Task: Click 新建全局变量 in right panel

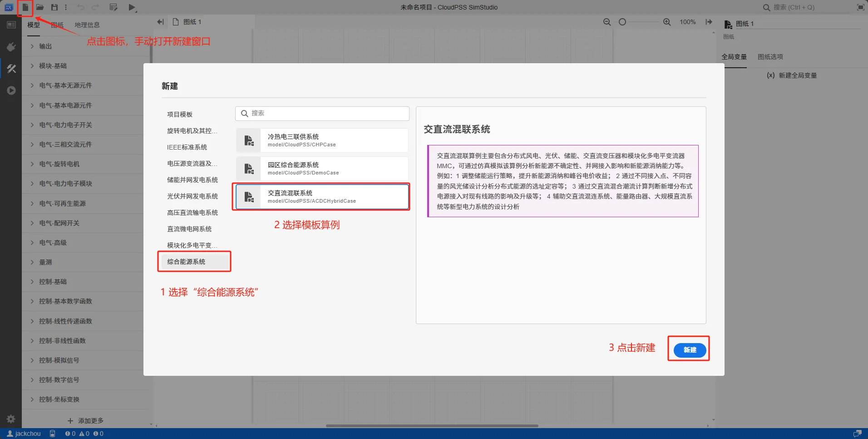Action: [792, 75]
